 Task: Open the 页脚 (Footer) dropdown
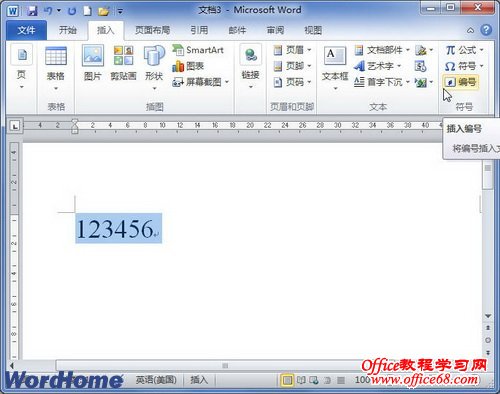click(x=292, y=66)
